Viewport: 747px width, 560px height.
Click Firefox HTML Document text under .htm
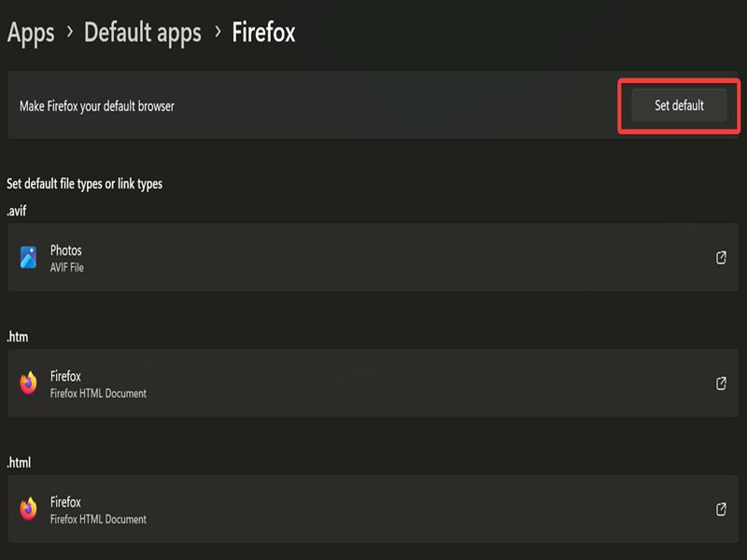98,394
